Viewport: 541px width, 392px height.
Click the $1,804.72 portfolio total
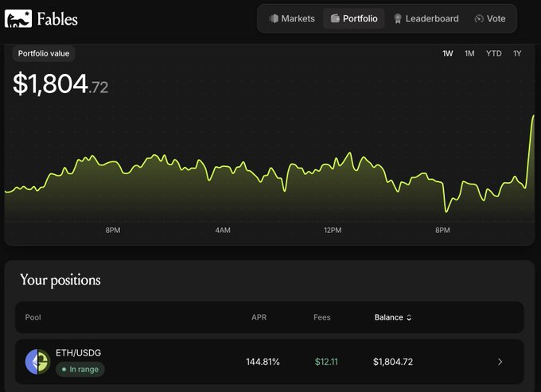60,83
